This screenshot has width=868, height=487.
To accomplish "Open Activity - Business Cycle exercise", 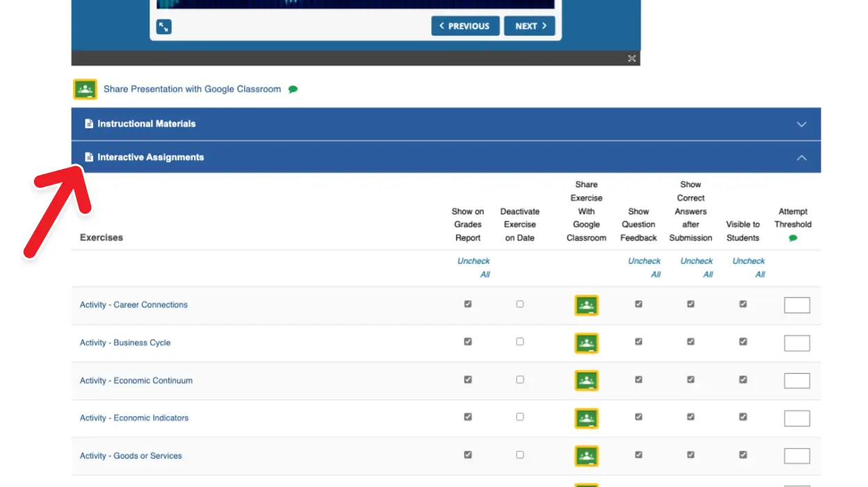I will click(x=125, y=342).
